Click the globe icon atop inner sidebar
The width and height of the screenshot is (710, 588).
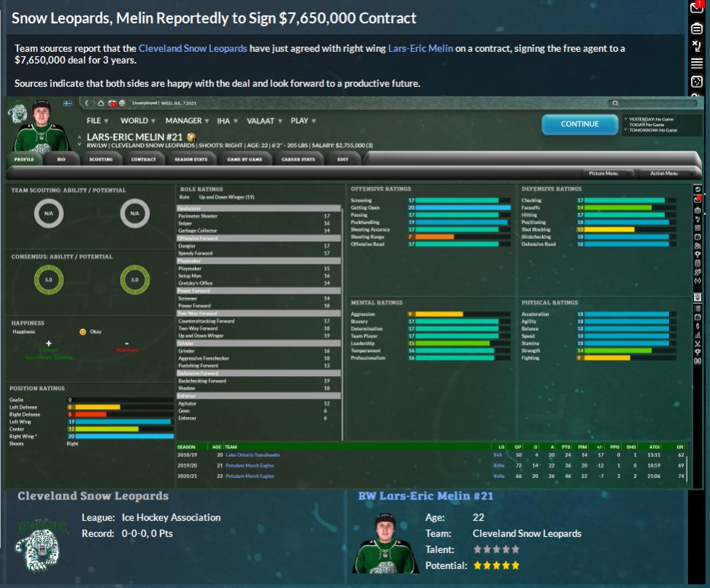pos(698,189)
